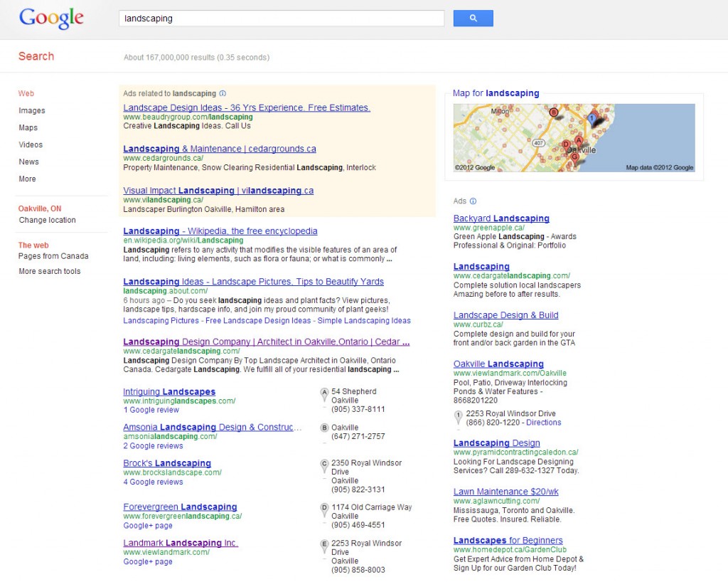
Task: Switch to Images results
Action: tap(31, 110)
